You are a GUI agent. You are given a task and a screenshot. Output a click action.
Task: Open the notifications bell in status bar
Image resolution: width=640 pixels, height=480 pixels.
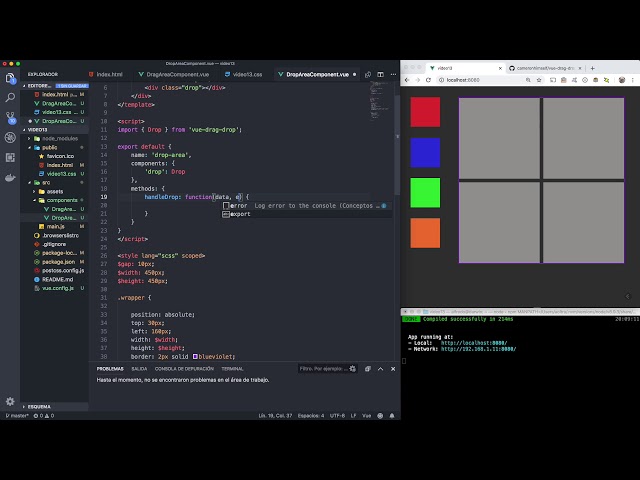coord(392,416)
